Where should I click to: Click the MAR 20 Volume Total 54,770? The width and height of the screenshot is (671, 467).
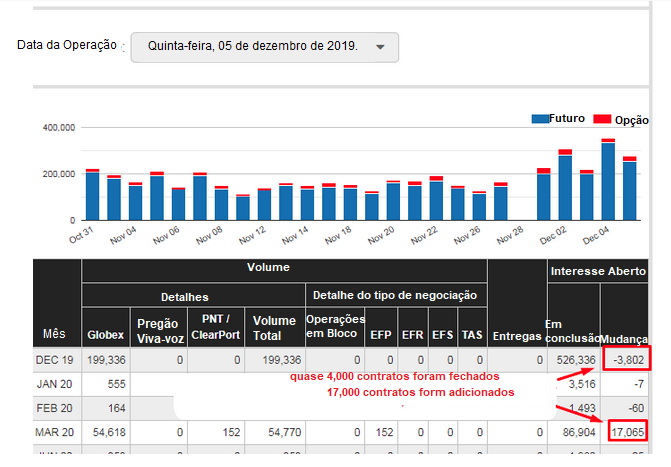click(x=285, y=432)
